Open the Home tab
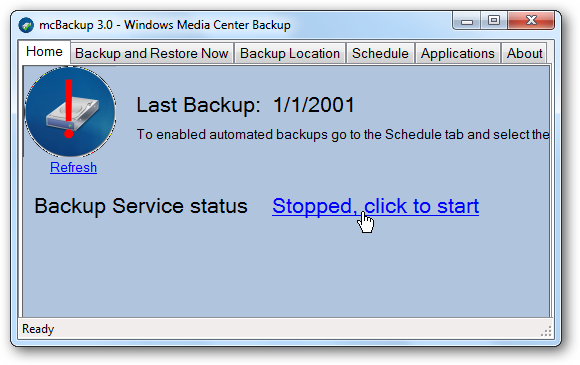Screen dimensions: 580x365 (x=44, y=52)
